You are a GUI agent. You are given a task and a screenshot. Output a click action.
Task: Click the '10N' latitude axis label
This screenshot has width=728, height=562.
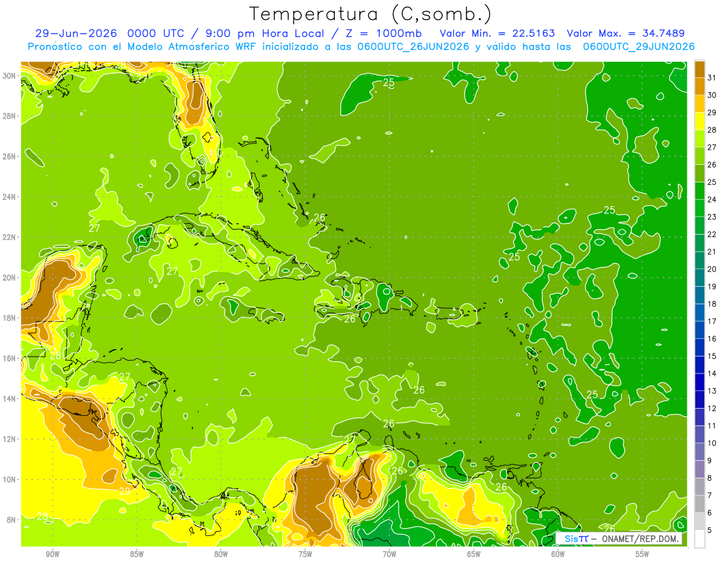click(10, 480)
